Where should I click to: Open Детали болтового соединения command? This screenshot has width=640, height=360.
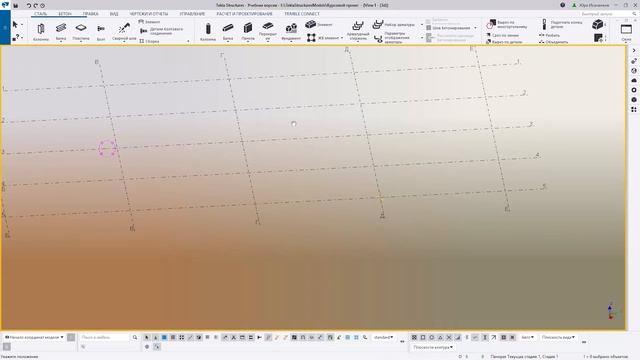tap(162, 31)
